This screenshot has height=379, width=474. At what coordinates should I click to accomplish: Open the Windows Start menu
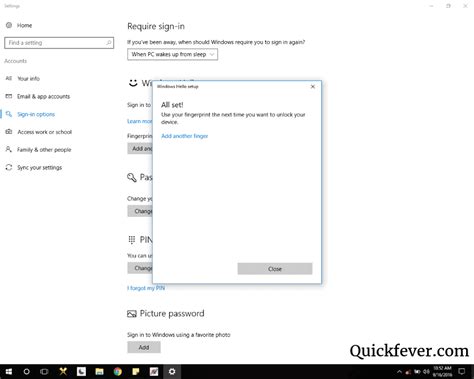pos(9,371)
